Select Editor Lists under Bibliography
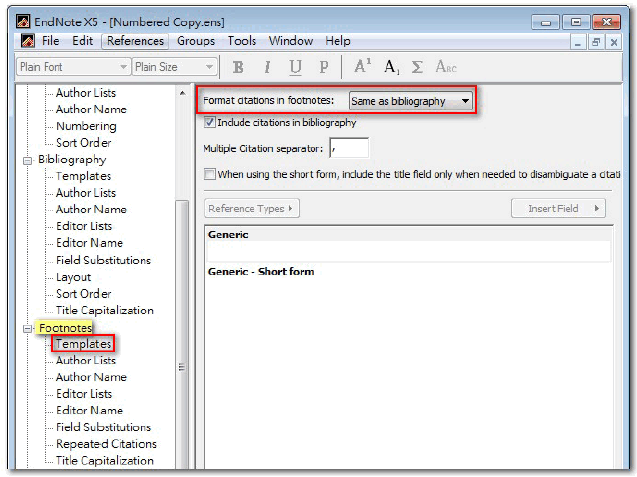 tap(84, 226)
